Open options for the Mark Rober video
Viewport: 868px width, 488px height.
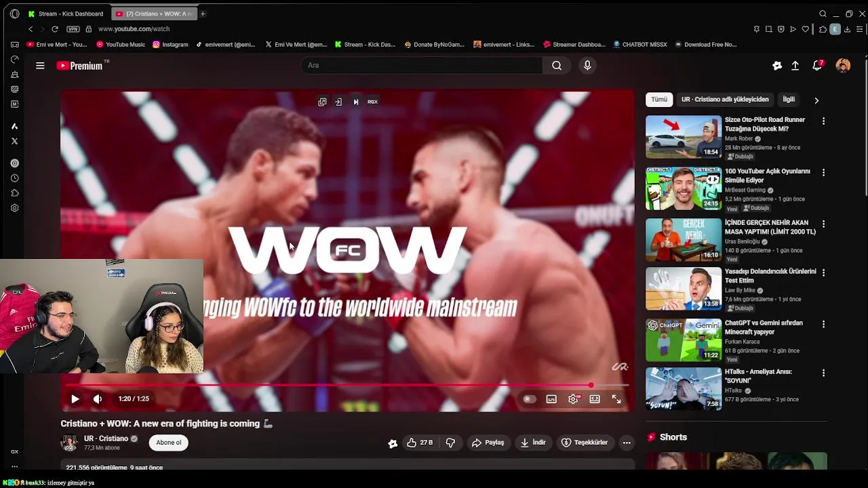coord(823,121)
